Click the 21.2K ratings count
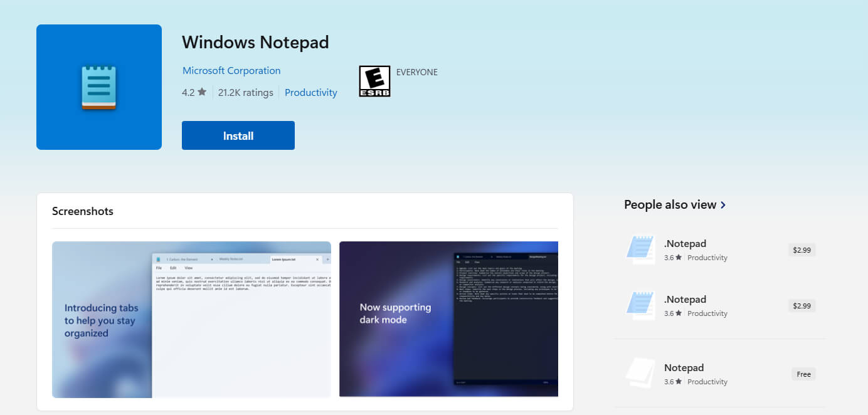Screen dimensions: 868x415 pos(246,92)
